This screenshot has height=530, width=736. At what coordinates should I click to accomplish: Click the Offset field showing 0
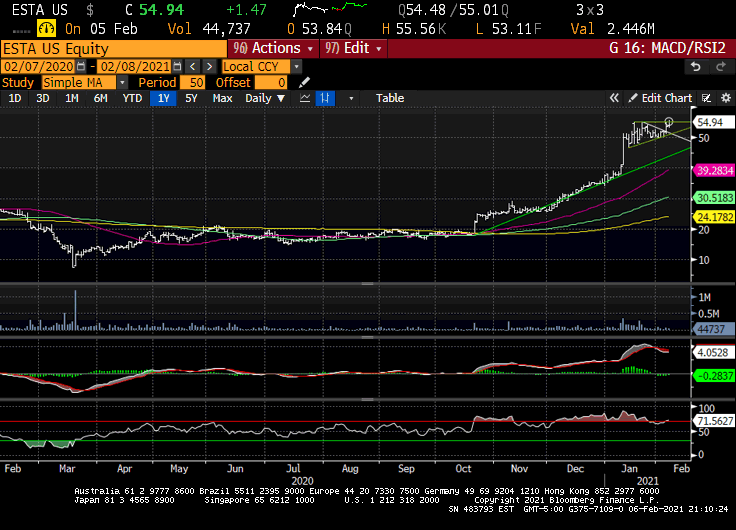[x=271, y=83]
